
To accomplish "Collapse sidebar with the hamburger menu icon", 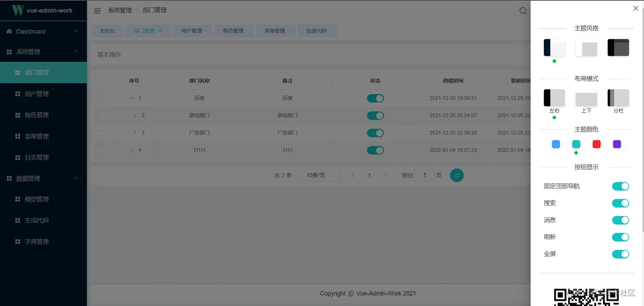I will pos(97,11).
